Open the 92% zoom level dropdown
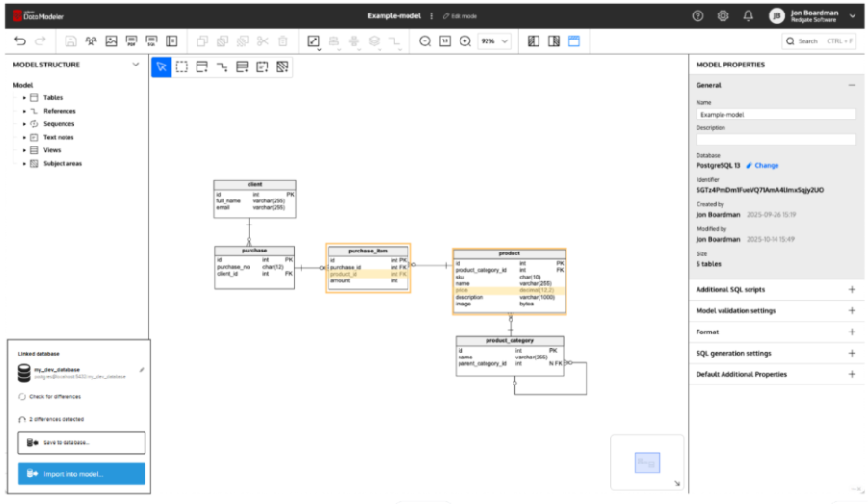The width and height of the screenshot is (868, 504). coord(494,41)
